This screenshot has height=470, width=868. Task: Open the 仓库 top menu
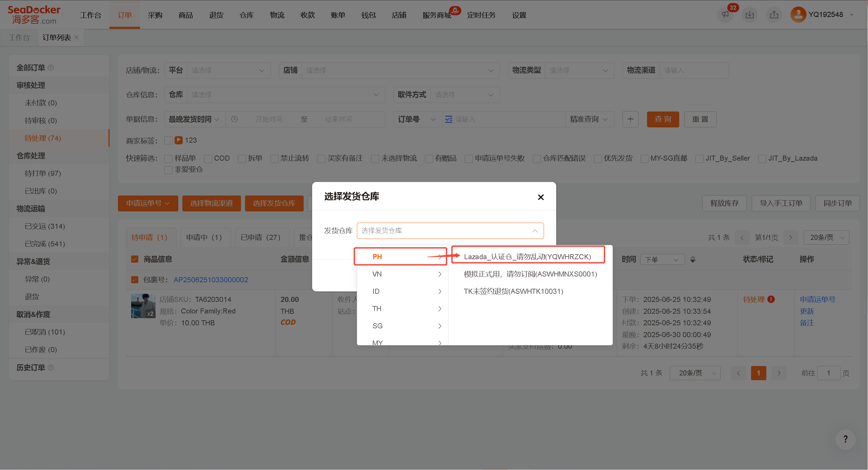(246, 15)
